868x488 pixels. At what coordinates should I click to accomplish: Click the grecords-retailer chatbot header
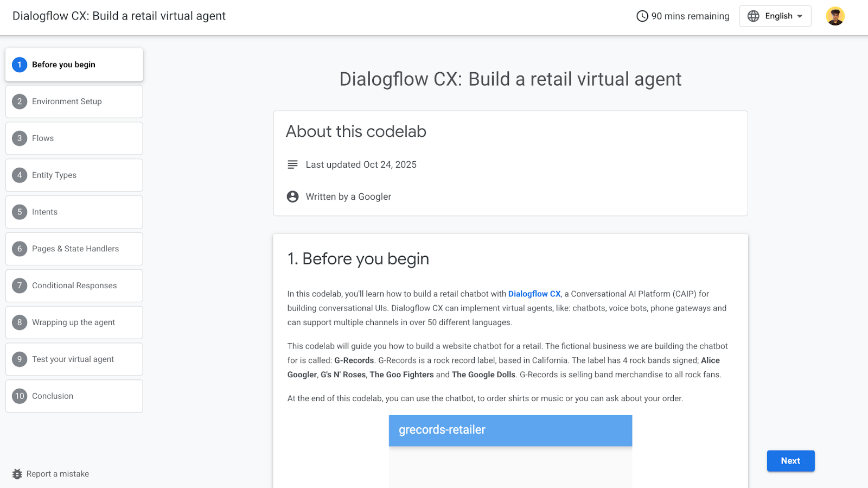[x=510, y=430]
